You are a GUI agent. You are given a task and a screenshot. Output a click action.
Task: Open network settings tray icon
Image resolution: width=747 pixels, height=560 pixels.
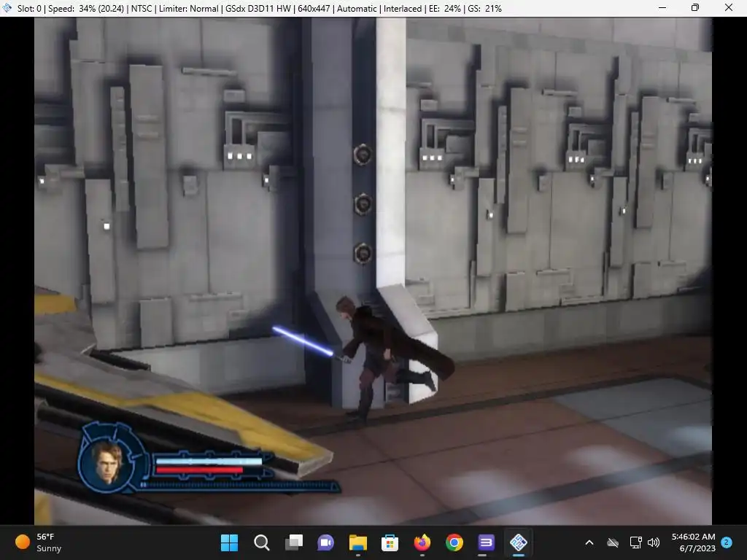[635, 542]
